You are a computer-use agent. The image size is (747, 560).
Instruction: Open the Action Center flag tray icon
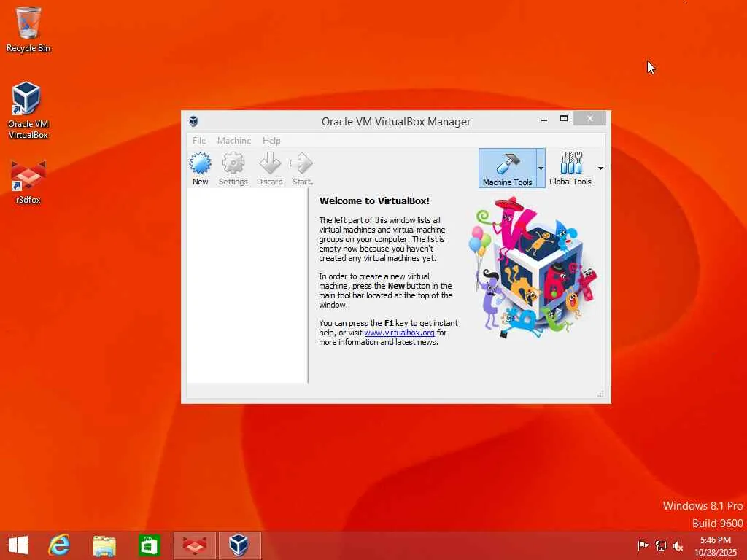[x=643, y=545]
